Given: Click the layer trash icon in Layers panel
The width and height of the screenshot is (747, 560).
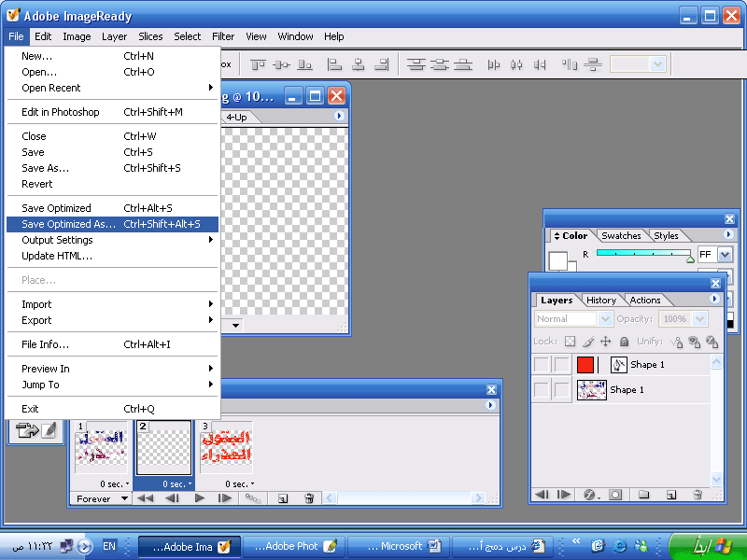Looking at the screenshot, I should (697, 495).
